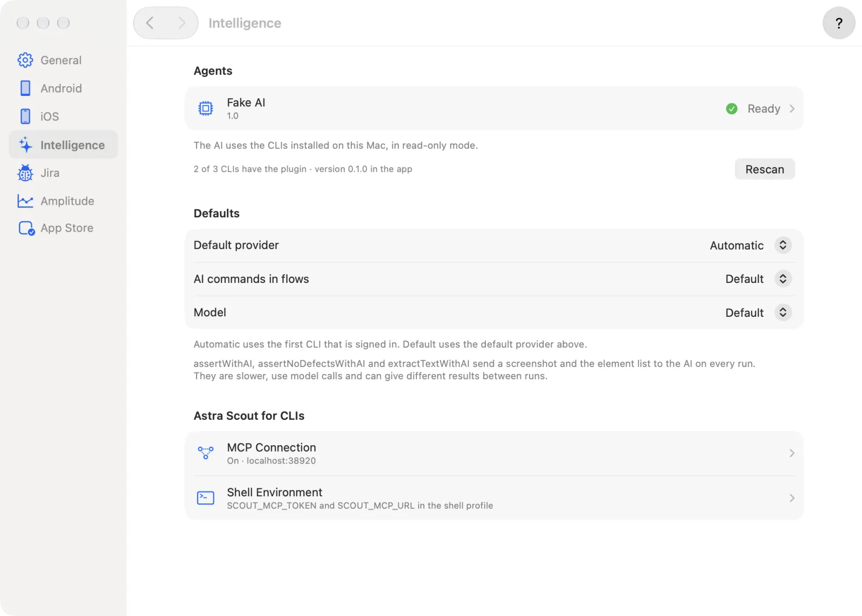Click the Android phone icon in sidebar
Screen dimensions: 862x616
pos(25,88)
